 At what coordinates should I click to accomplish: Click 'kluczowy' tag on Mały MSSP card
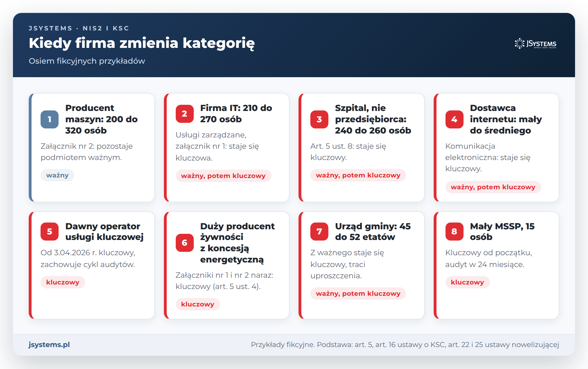467,282
